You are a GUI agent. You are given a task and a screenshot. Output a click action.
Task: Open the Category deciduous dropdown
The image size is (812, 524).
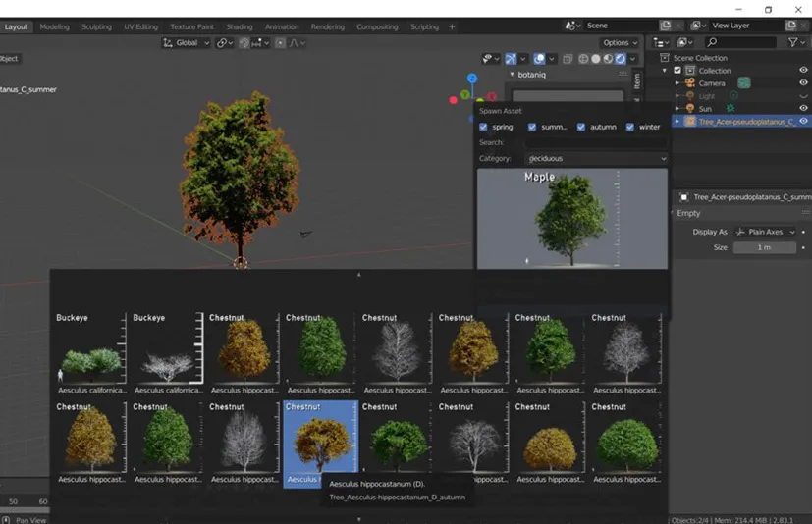(x=596, y=158)
